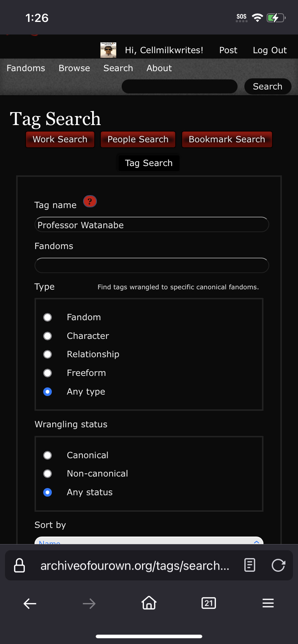Image resolution: width=298 pixels, height=644 pixels.
Task: Open the browser home page icon
Action: pyautogui.click(x=149, y=603)
